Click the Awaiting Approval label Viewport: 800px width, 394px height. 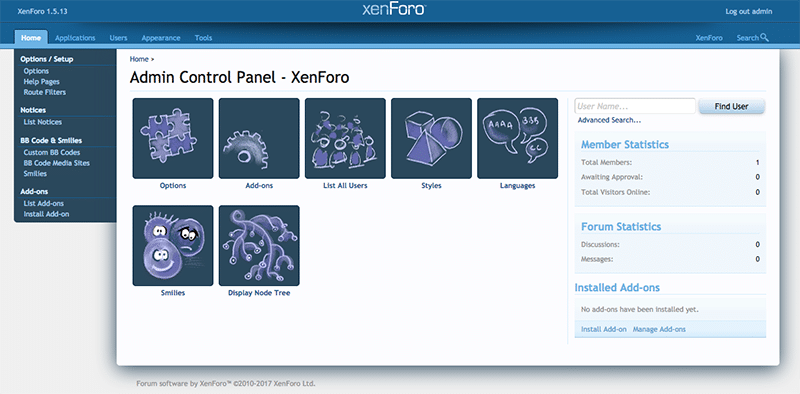(x=612, y=177)
